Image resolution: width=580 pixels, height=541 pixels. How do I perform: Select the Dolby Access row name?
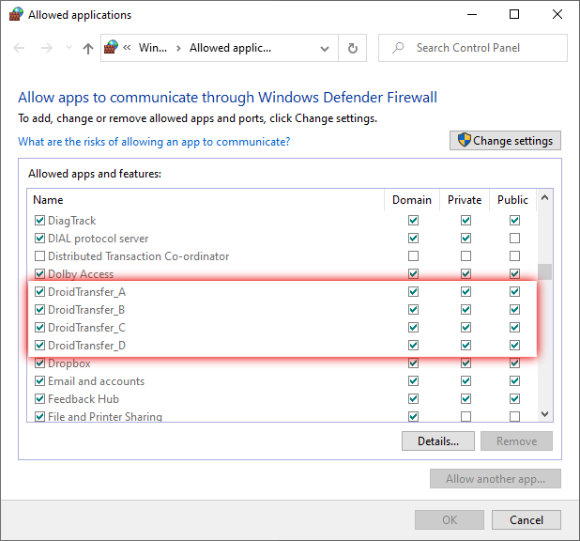coord(81,274)
